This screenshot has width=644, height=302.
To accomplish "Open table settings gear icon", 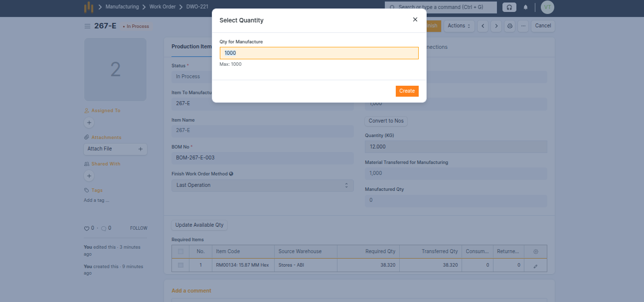I will [535, 252].
